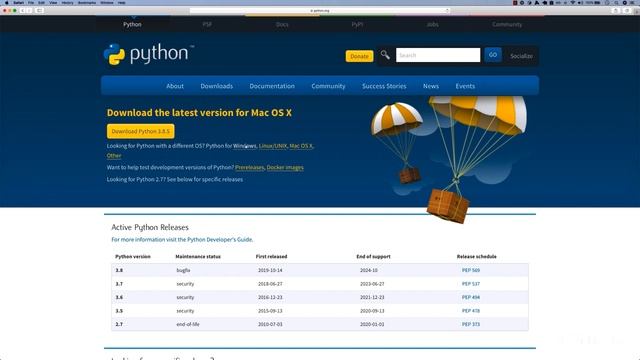
Task: Toggle the Safari sidebar button
Action: 39,10
